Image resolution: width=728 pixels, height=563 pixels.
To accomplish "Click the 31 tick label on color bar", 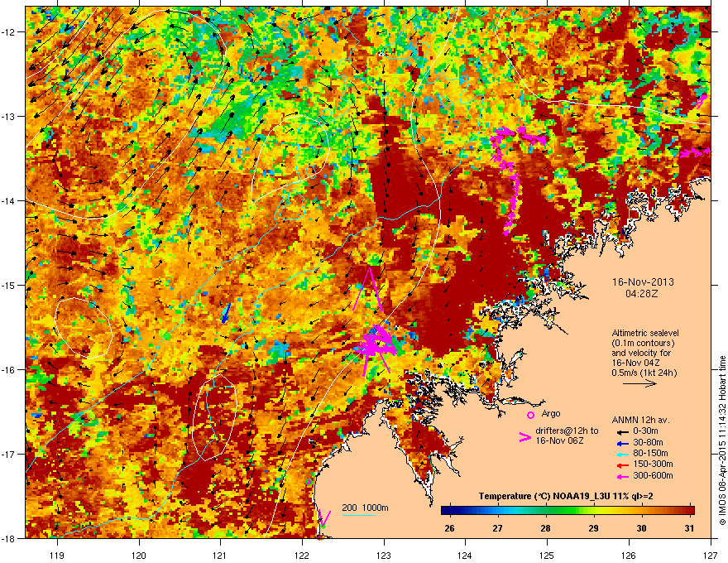I will point(689,528).
